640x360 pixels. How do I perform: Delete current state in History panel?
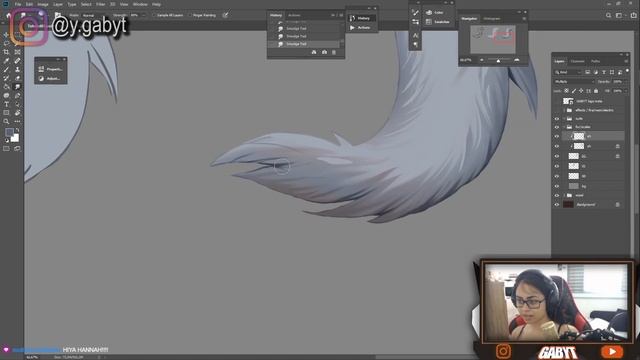(334, 52)
